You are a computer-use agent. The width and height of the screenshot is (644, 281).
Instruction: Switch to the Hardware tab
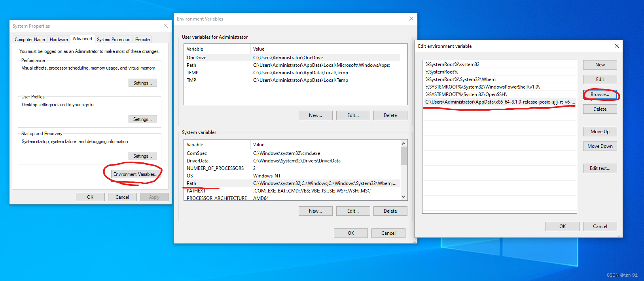click(59, 40)
